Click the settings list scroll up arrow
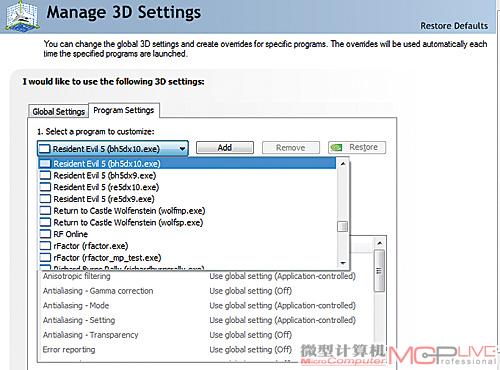500x370 pixels. [x=379, y=243]
